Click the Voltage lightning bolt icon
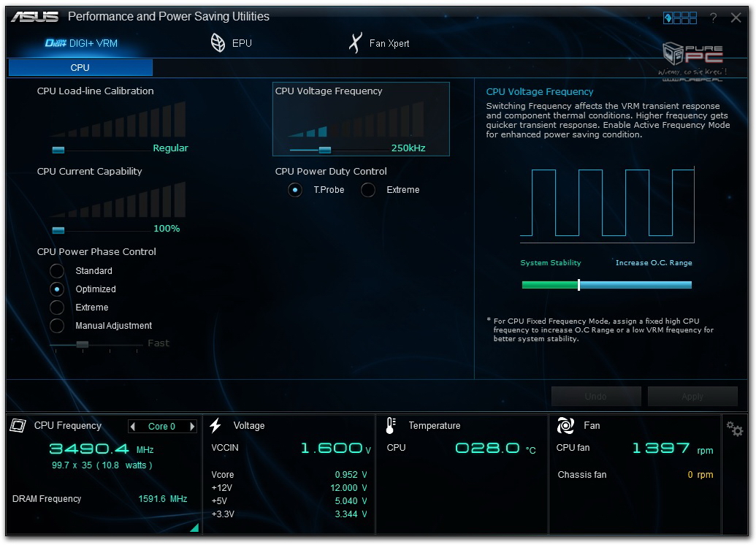Image resolution: width=756 pixels, height=545 pixels. tap(215, 426)
